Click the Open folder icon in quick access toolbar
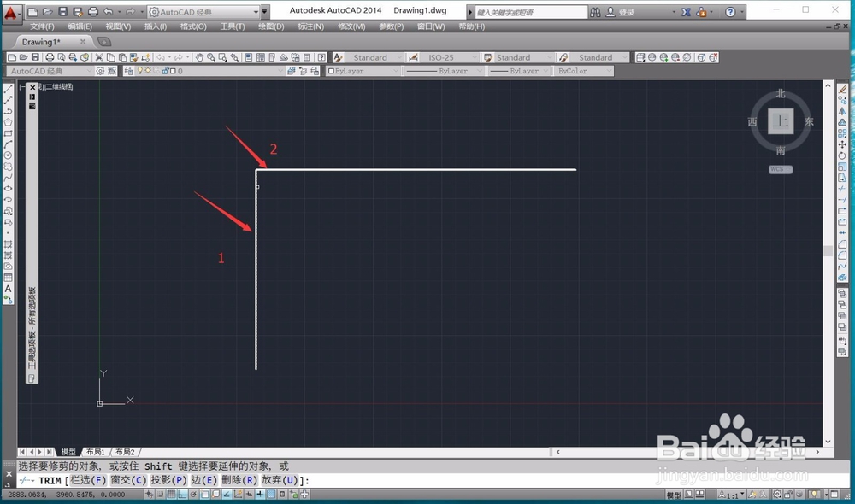The width and height of the screenshot is (855, 504). click(x=47, y=11)
